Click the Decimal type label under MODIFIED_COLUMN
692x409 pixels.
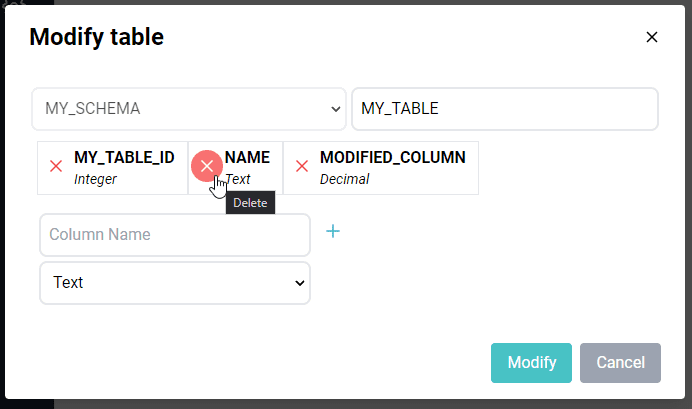coord(344,179)
